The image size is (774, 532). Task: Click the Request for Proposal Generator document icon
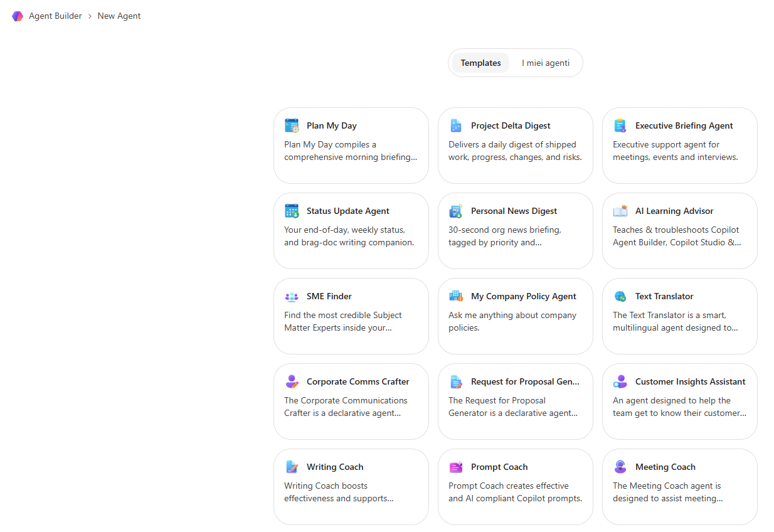(x=456, y=381)
